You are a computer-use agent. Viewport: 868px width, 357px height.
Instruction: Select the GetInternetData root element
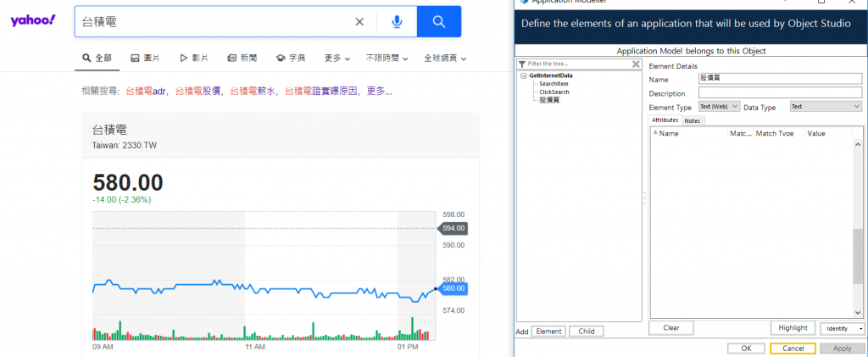pos(551,75)
